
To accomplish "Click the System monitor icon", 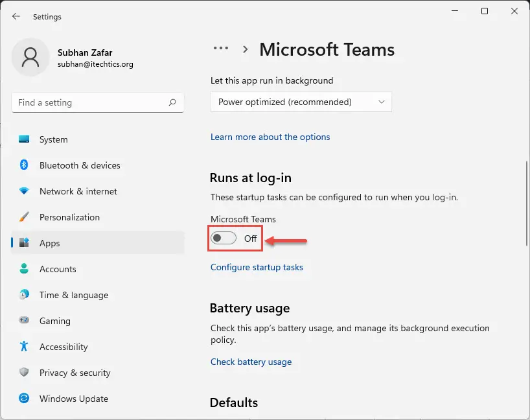I will [x=24, y=139].
